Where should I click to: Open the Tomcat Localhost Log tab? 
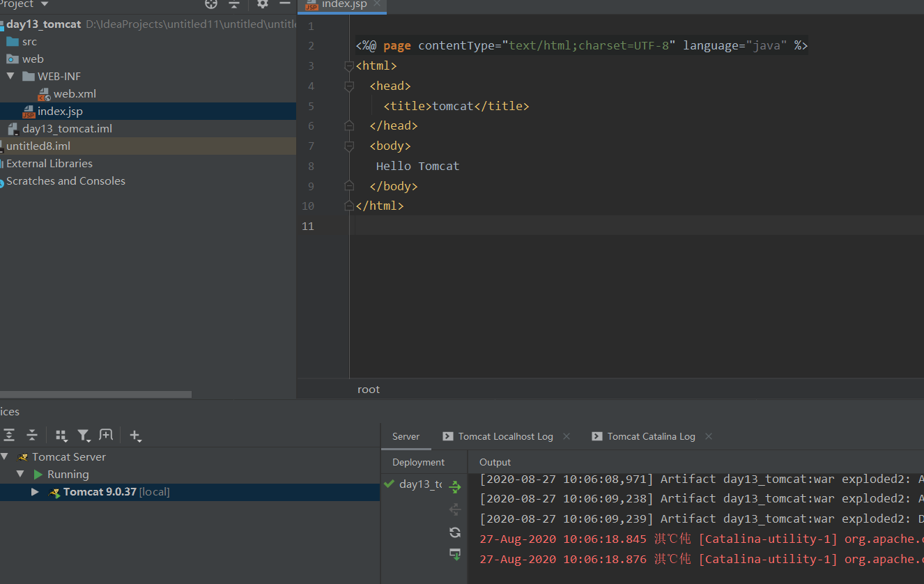pos(506,436)
